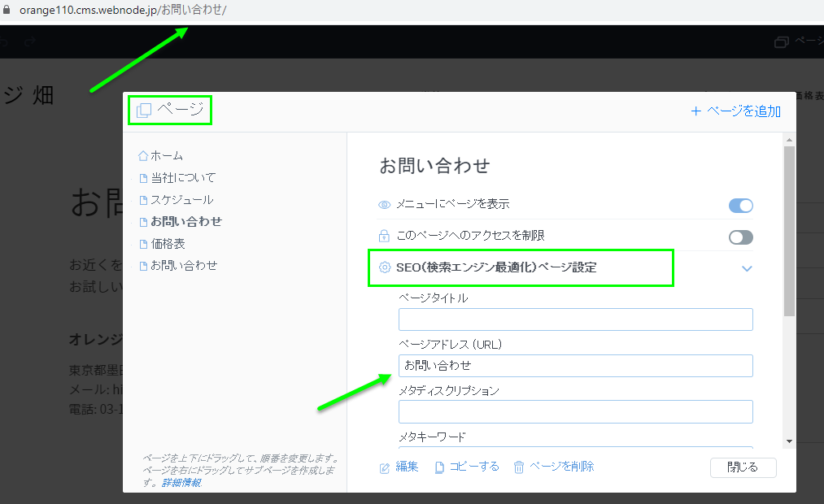Click メタディスクリプション input field
This screenshot has width=824, height=504.
coord(575,411)
